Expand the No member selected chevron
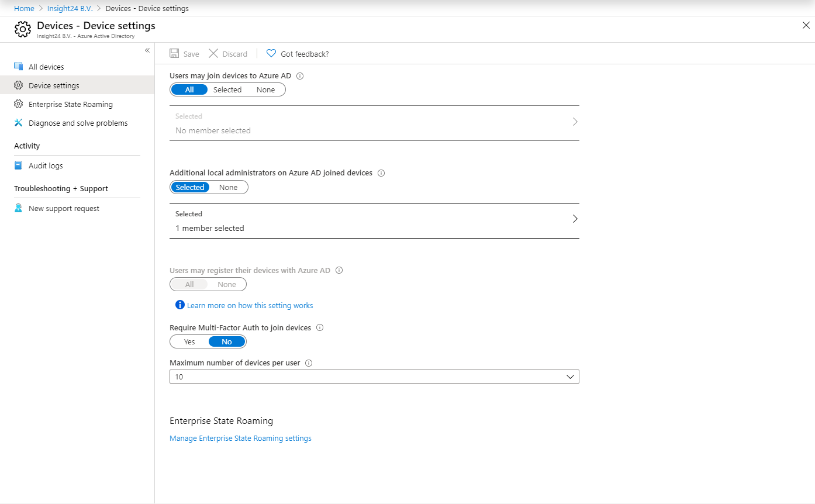 (x=575, y=122)
